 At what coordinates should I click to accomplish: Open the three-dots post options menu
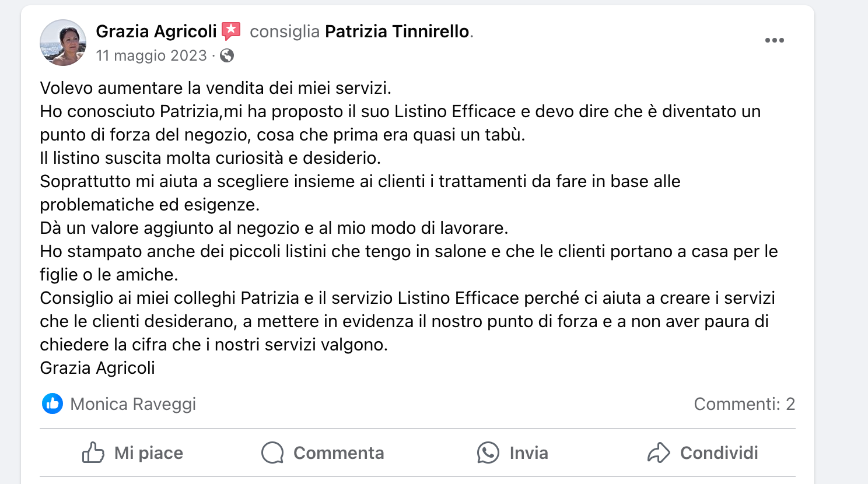click(x=774, y=40)
